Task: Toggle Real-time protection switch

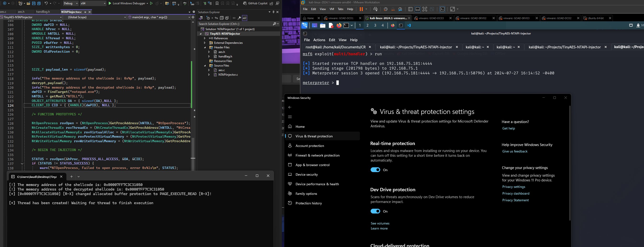Action: tap(375, 170)
